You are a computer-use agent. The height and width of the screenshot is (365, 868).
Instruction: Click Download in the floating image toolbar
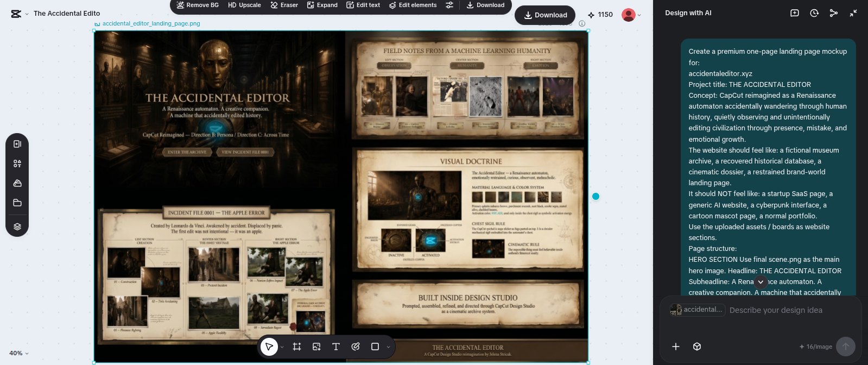(485, 5)
